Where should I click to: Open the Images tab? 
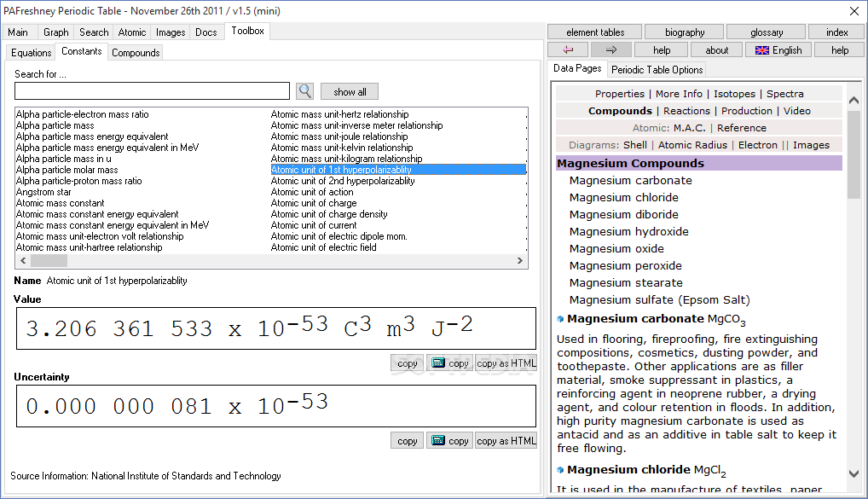pos(171,32)
